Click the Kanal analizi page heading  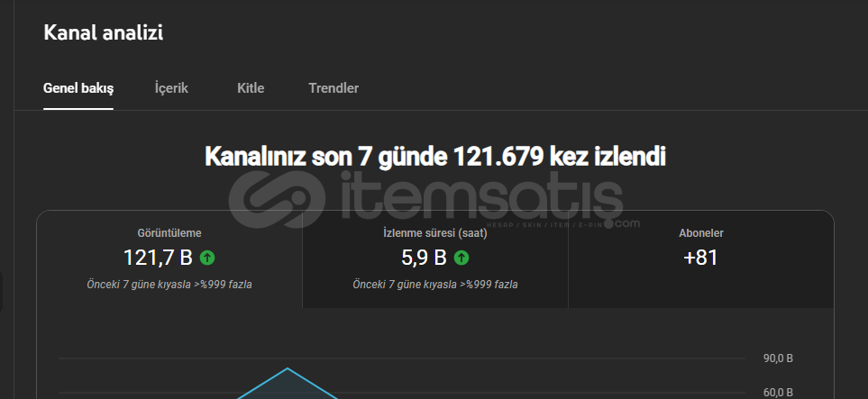coord(104,32)
